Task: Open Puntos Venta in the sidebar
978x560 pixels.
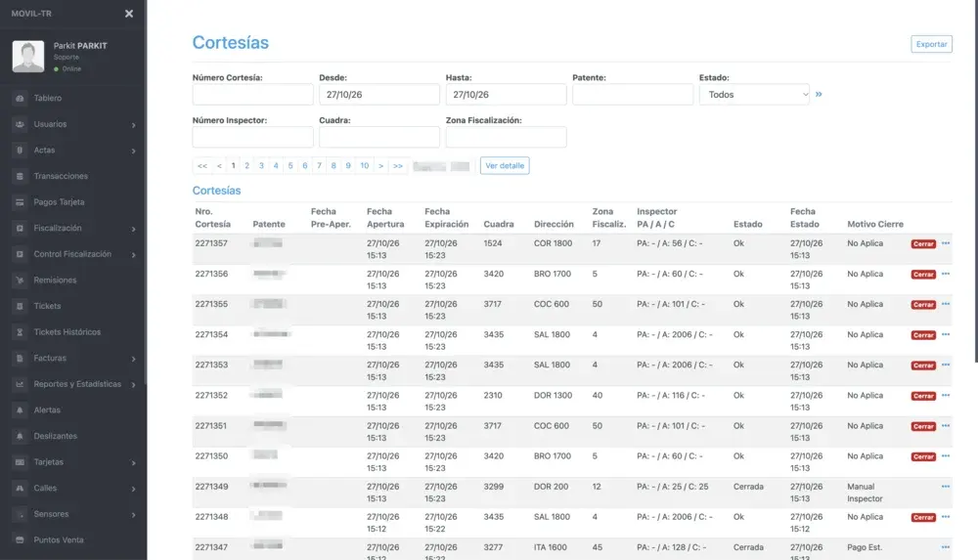Action: (59, 540)
